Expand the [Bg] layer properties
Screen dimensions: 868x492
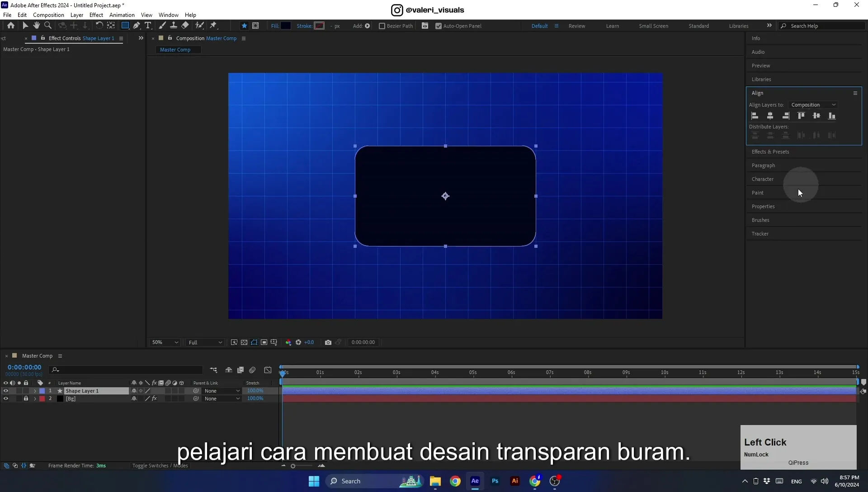[x=35, y=399]
